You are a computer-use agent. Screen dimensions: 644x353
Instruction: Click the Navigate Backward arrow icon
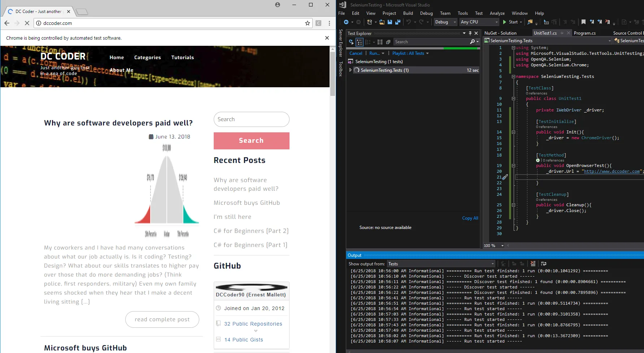[x=346, y=22]
